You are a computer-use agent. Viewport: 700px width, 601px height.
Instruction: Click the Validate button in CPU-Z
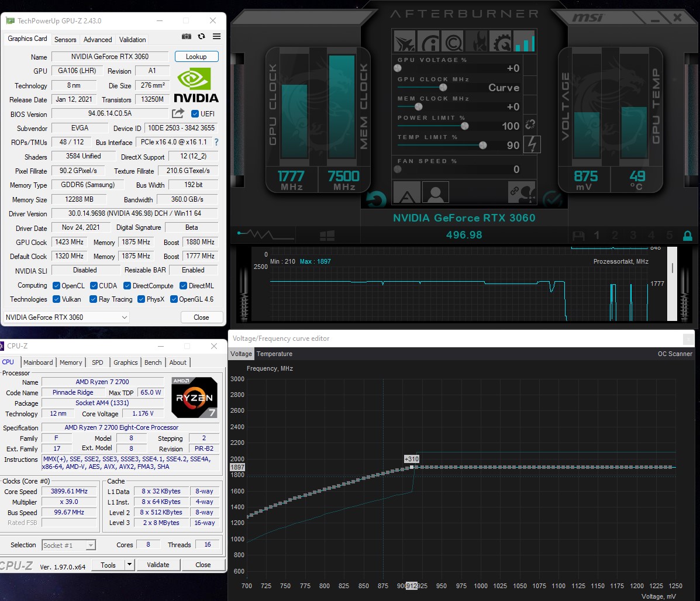point(158,565)
